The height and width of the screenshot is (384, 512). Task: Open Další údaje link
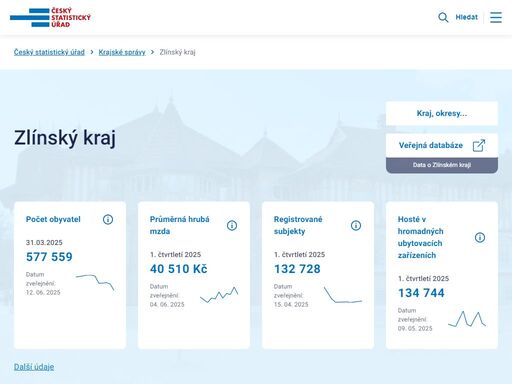tap(34, 367)
